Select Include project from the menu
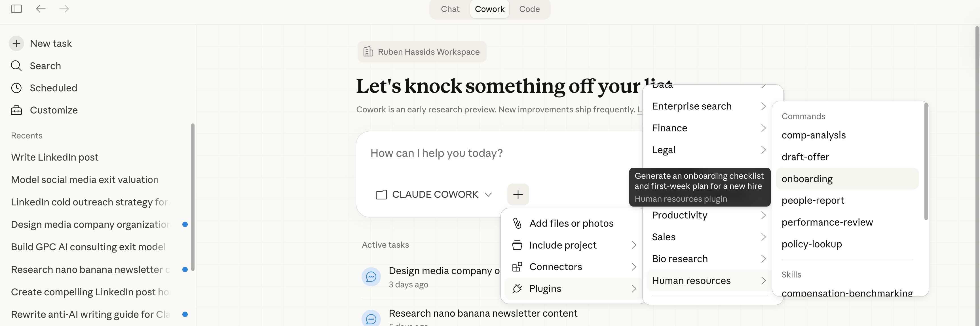Screen dimensions: 980x326 (563, 245)
